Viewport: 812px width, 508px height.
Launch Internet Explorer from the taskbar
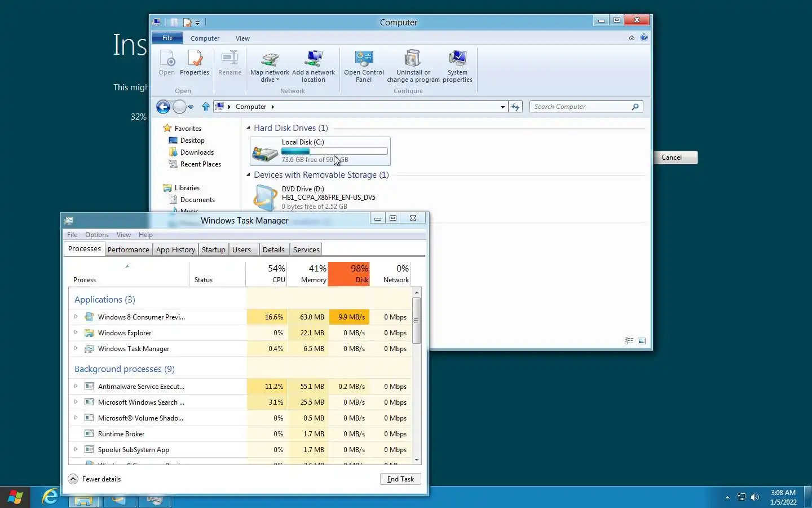pyautogui.click(x=50, y=497)
